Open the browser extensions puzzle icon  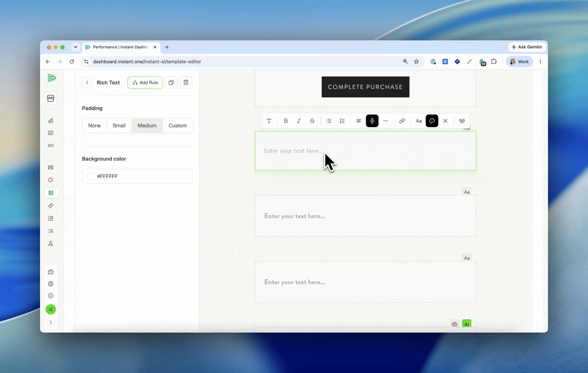coord(494,61)
